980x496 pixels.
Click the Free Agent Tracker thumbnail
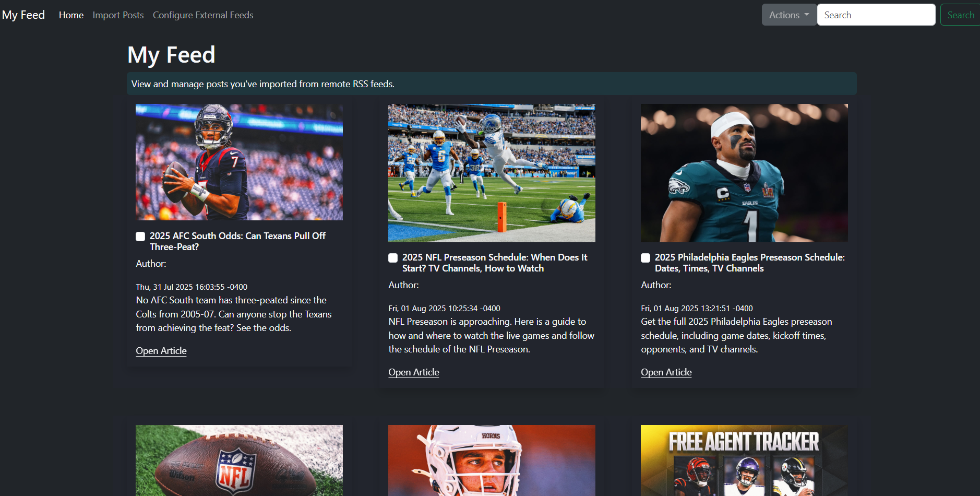click(x=744, y=460)
